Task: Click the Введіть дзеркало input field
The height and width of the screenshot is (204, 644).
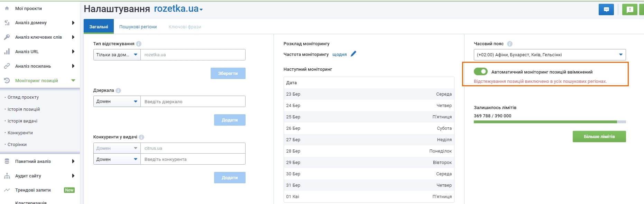Action: (193, 101)
